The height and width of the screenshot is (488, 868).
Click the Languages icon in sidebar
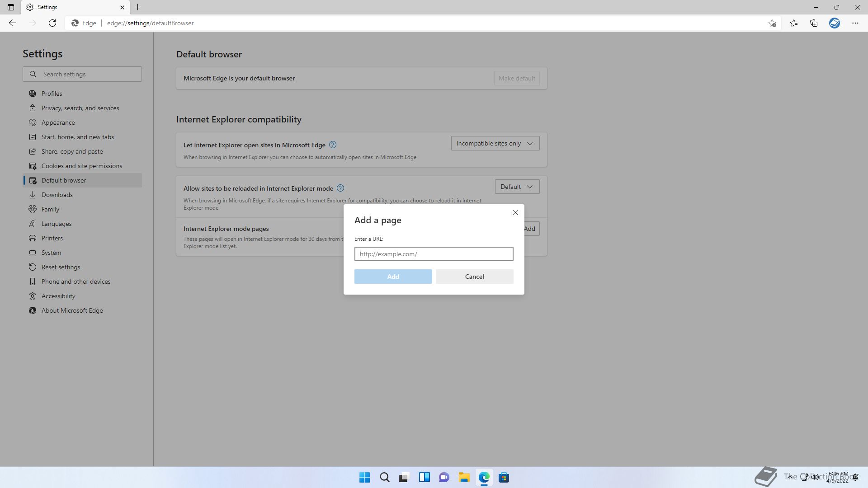coord(33,224)
